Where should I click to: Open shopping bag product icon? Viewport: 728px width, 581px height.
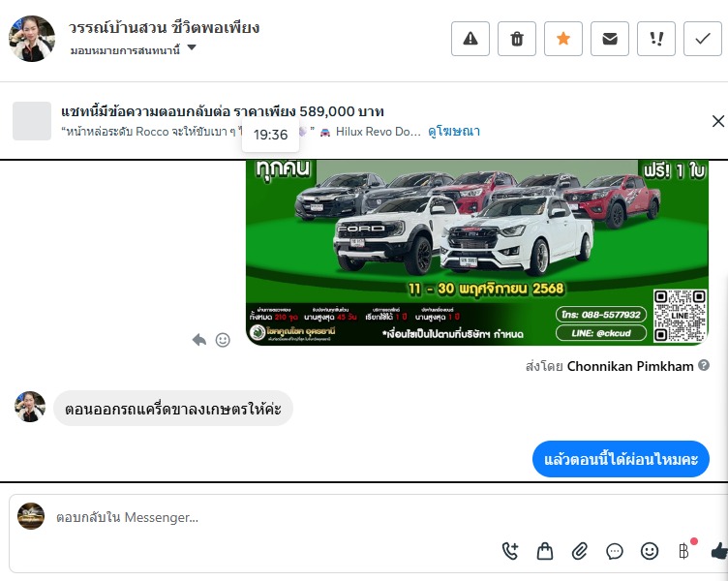[545, 551]
